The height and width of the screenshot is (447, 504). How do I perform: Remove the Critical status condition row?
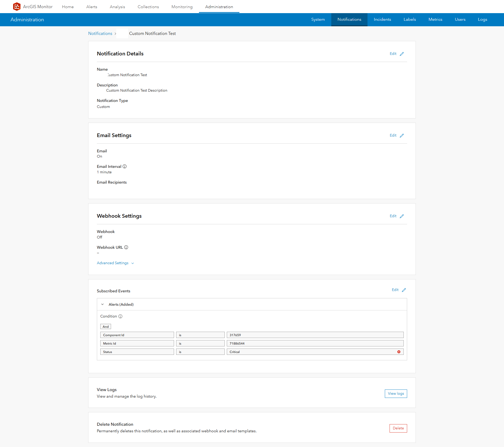[x=399, y=352]
